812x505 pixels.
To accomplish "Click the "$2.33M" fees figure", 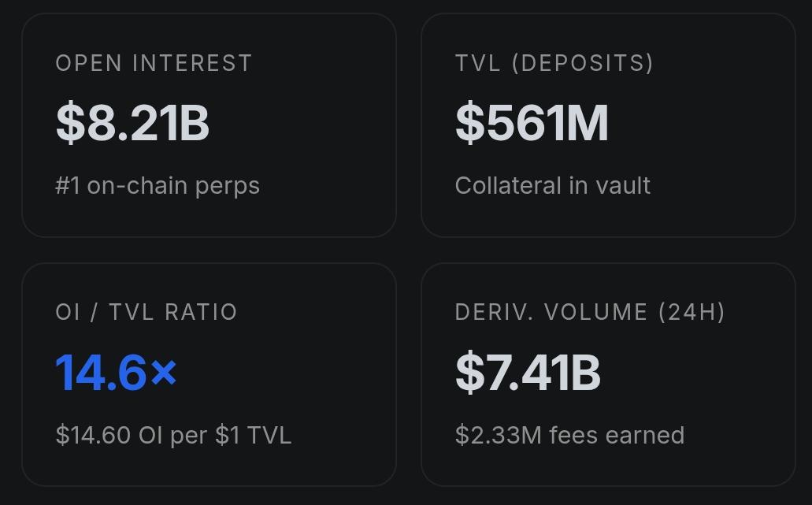I will (498, 435).
